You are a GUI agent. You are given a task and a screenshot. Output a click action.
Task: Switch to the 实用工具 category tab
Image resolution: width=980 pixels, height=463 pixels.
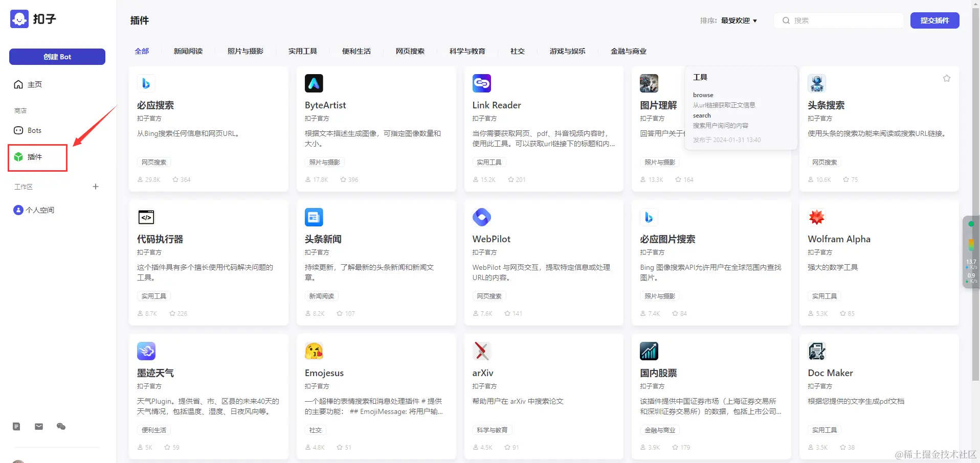(x=303, y=51)
